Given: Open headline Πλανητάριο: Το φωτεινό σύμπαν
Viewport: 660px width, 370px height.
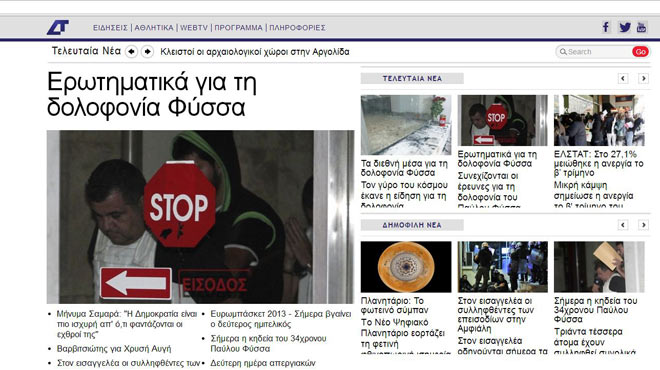Looking at the screenshot, I should point(394,305).
